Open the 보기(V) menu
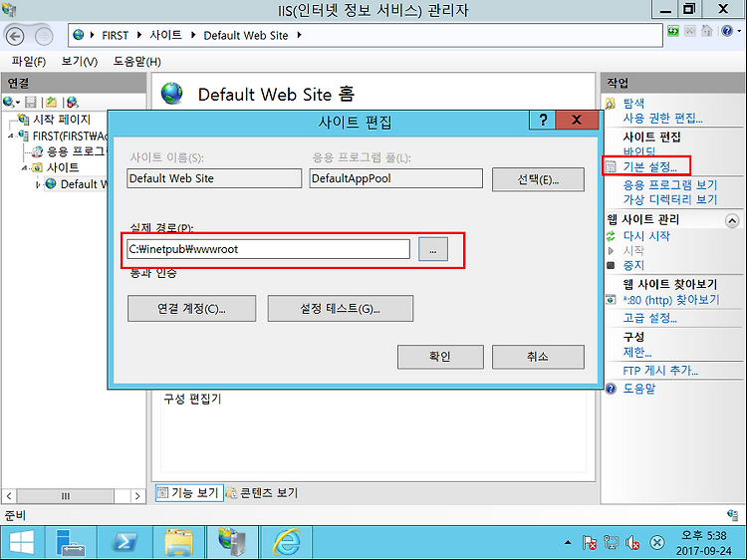Screen dimensions: 747x560 pyautogui.click(x=79, y=62)
